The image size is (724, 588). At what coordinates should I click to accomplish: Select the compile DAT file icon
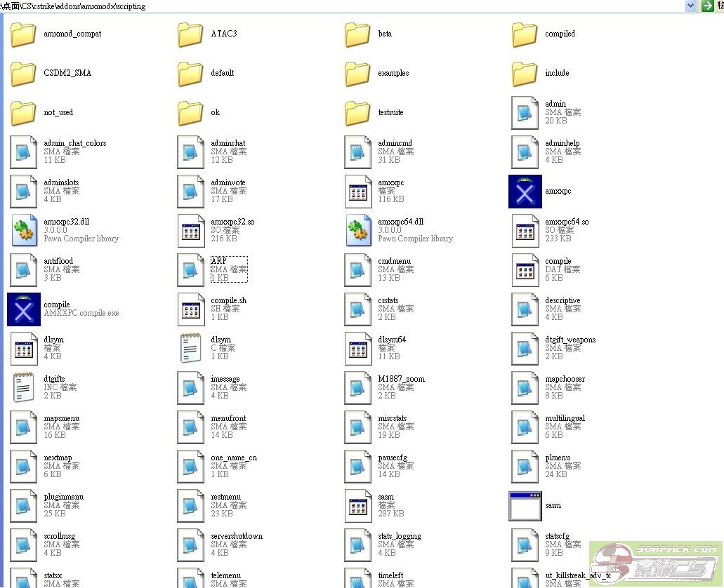525,270
